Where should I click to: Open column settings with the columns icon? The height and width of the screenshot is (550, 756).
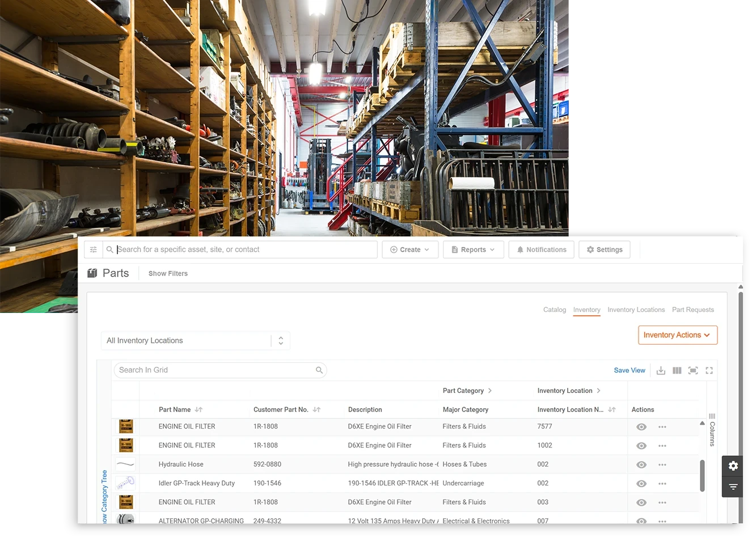[677, 370]
